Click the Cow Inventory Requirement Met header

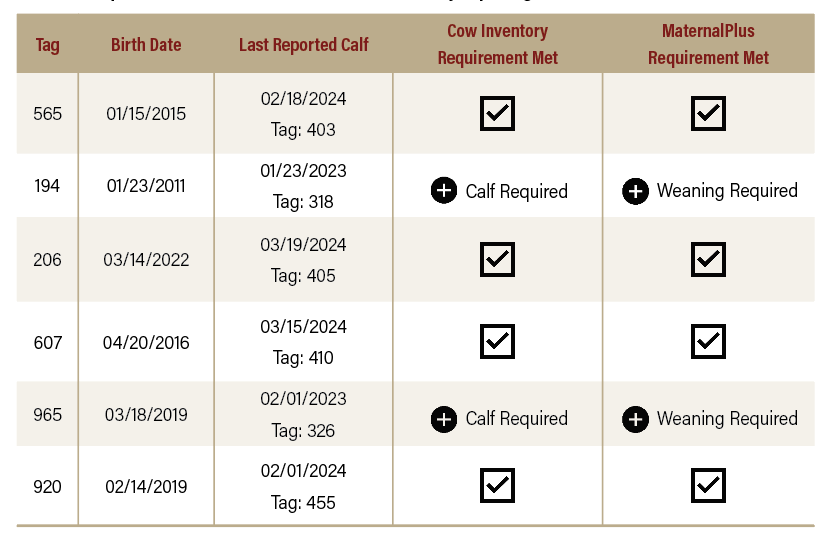[x=497, y=45]
